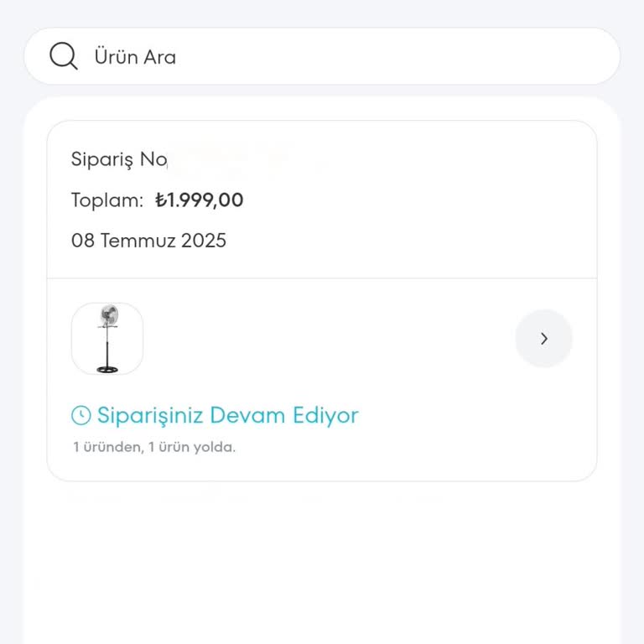The image size is (644, 644).
Task: Click the Sipariş No label
Action: pyautogui.click(x=119, y=159)
